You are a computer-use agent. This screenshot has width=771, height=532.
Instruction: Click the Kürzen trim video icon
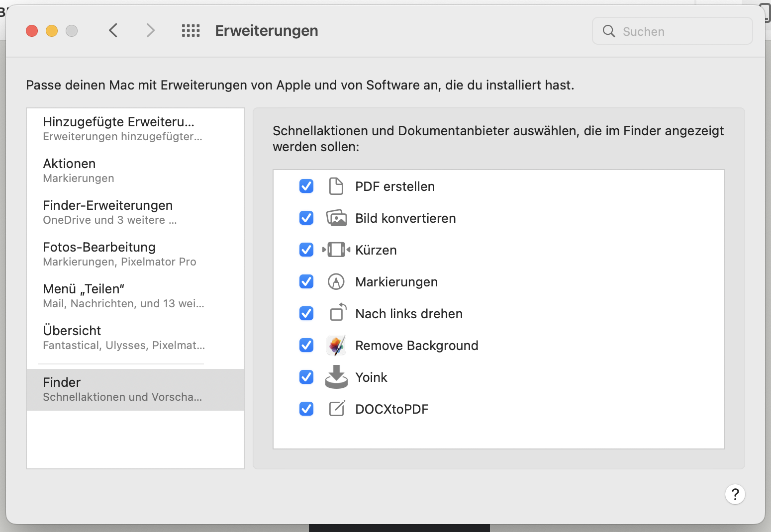click(336, 250)
